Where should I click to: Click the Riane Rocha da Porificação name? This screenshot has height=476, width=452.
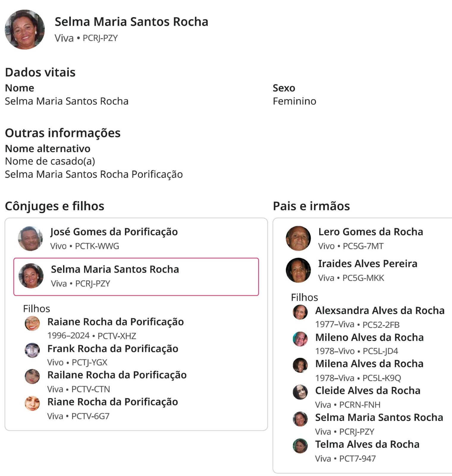113,402
